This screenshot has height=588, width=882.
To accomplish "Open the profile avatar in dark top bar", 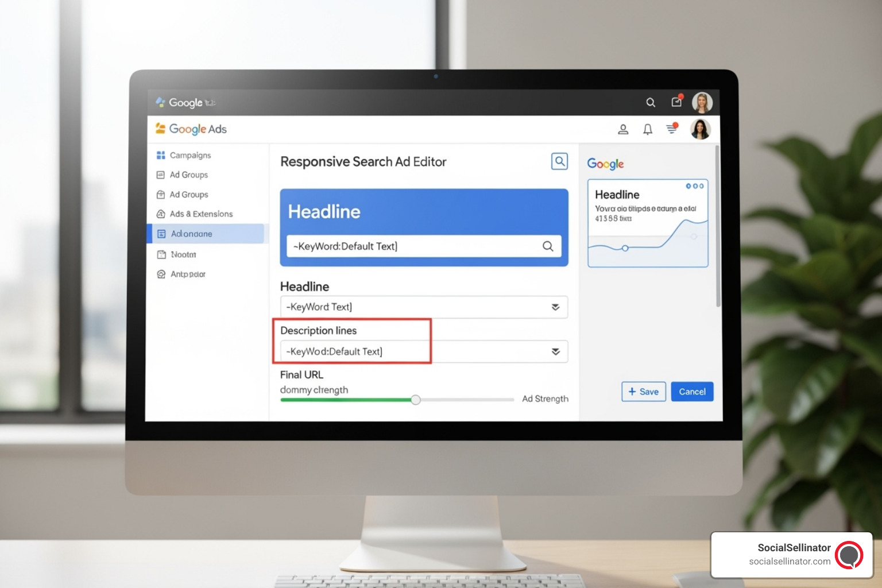I will tap(702, 103).
